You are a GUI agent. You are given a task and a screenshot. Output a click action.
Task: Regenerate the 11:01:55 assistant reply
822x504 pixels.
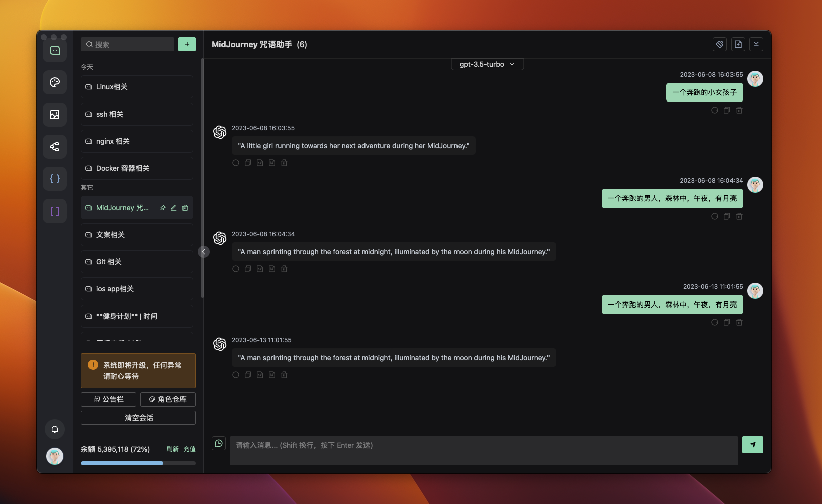click(x=236, y=375)
